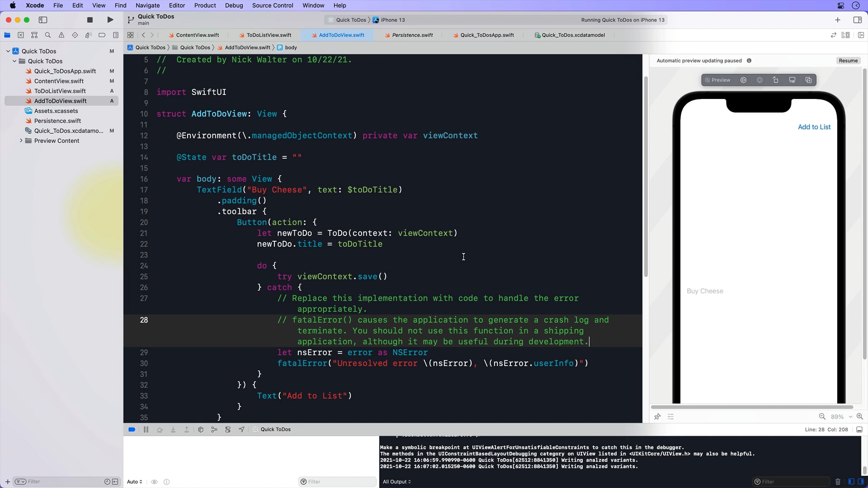
Task: Open the Source Control navigator
Action: [x=21, y=35]
